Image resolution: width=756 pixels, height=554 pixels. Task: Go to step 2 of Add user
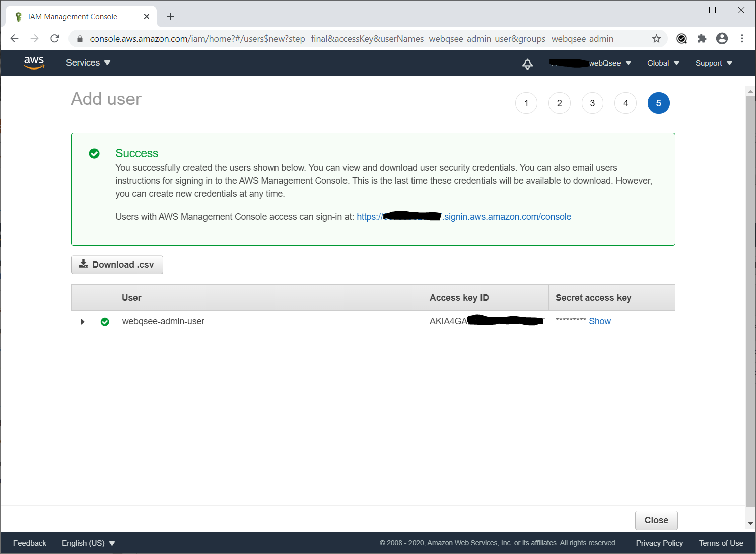tap(559, 103)
